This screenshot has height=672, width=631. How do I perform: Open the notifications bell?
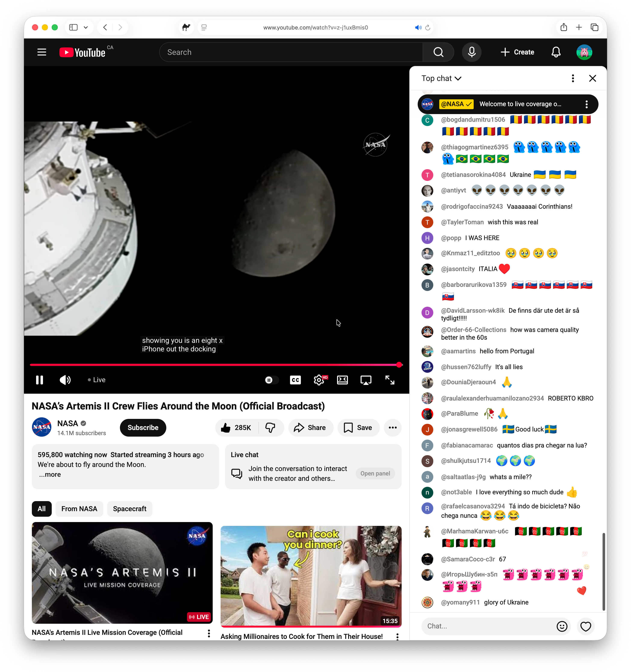tap(556, 52)
